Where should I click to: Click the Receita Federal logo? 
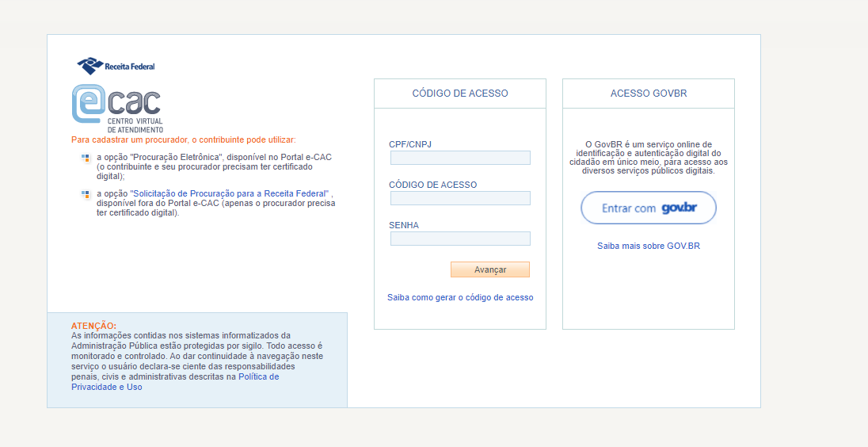pyautogui.click(x=116, y=66)
